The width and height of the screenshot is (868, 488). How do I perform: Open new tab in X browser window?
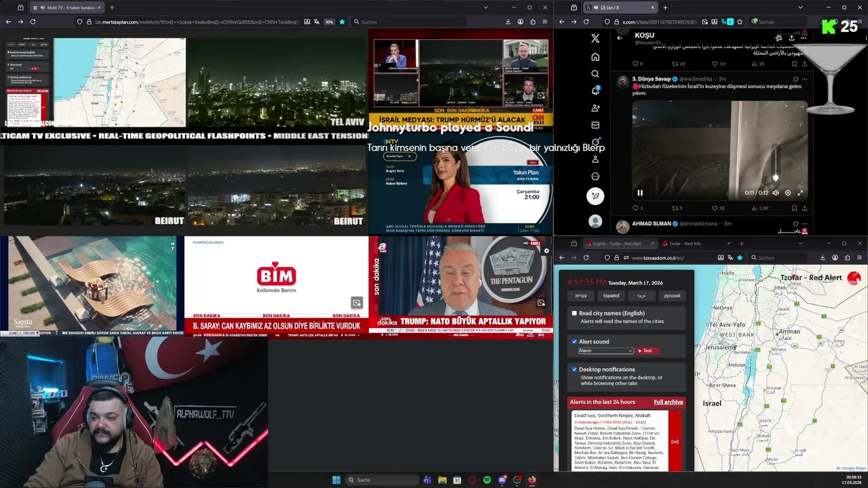[665, 7]
